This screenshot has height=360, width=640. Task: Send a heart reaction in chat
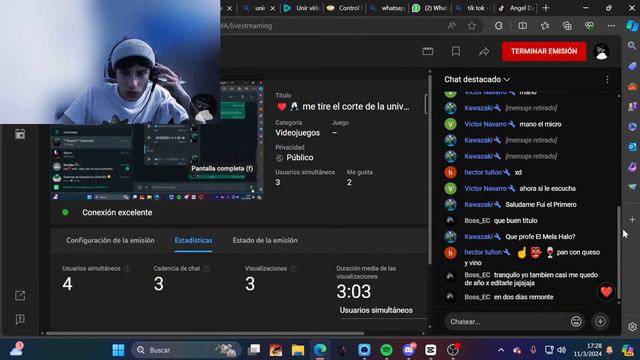[x=606, y=292]
